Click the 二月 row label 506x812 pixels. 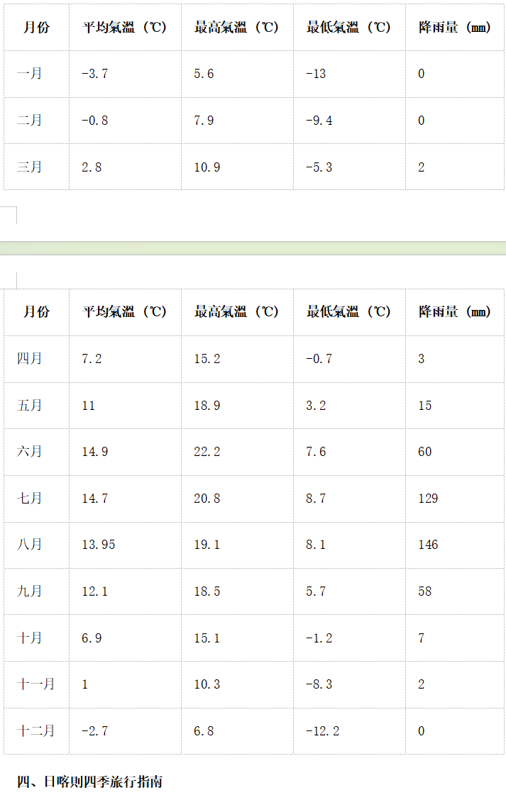tap(30, 120)
